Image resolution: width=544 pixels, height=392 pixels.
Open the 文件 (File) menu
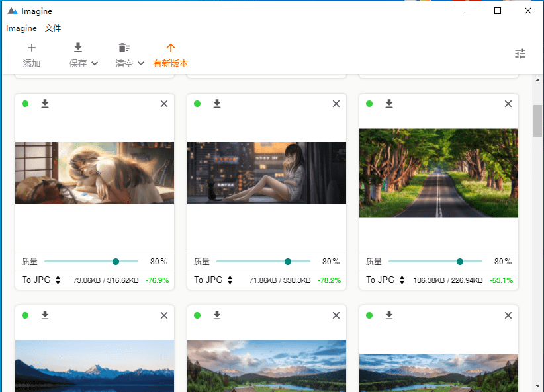point(53,28)
